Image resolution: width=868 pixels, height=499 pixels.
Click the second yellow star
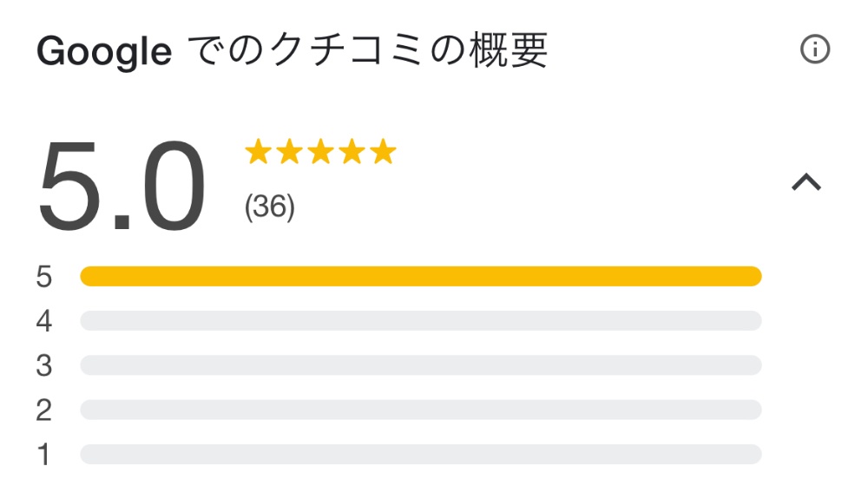(290, 152)
